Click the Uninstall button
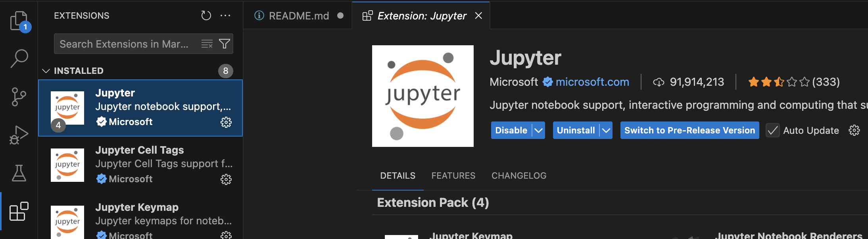Image resolution: width=868 pixels, height=239 pixels. (576, 130)
